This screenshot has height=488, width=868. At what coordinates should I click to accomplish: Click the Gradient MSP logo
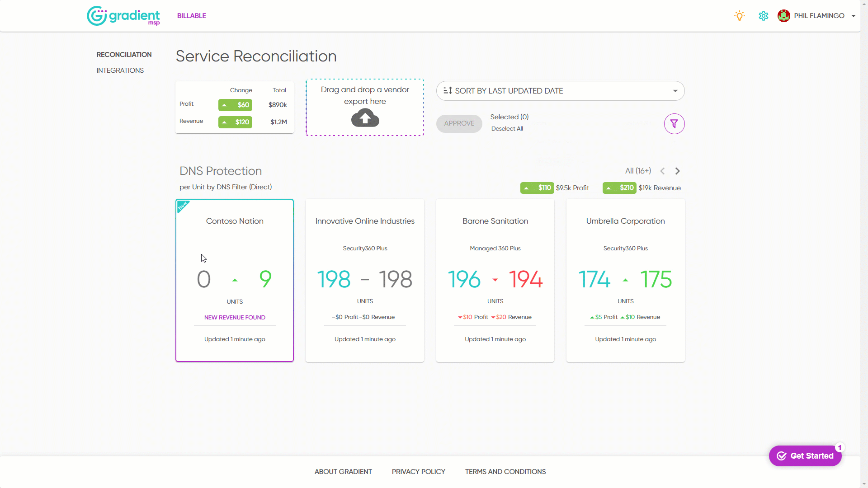[123, 16]
